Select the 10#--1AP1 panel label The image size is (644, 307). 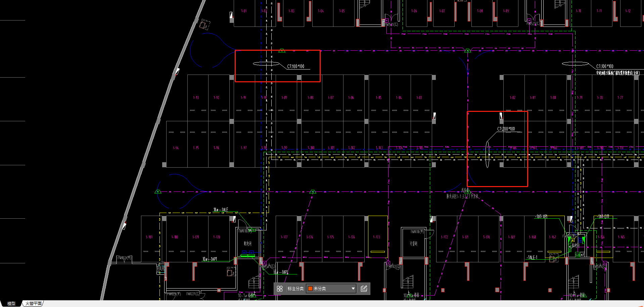point(210,259)
